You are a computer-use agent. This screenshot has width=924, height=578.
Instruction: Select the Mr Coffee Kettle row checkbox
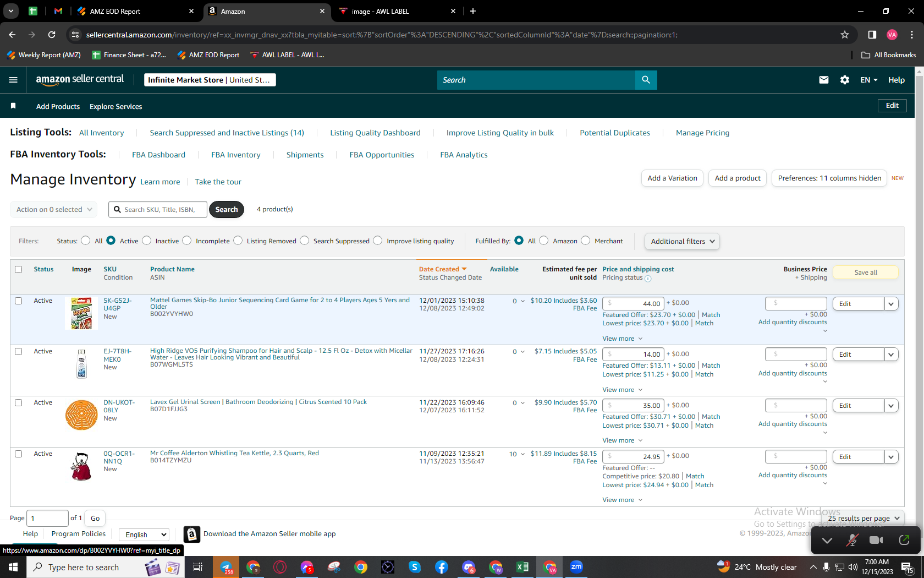coord(19,454)
